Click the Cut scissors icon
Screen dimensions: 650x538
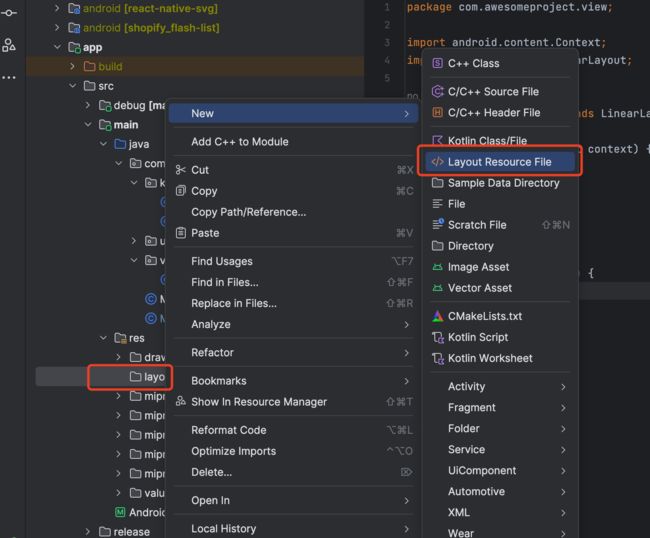point(180,170)
